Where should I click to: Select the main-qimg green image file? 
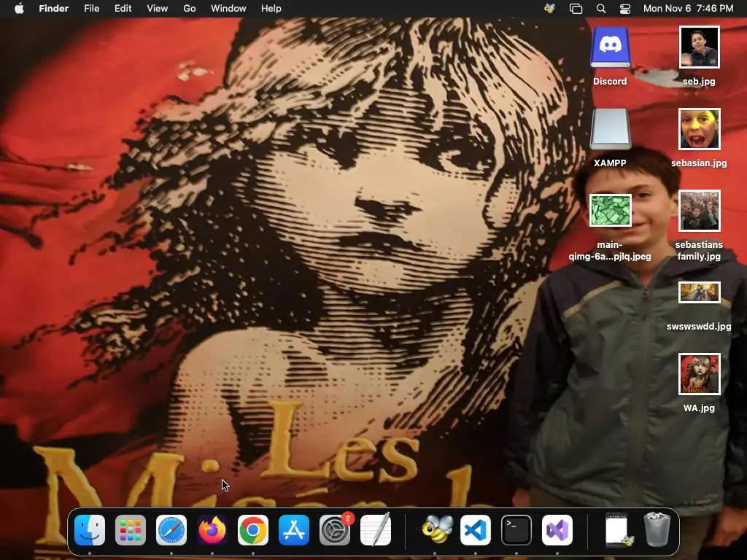click(x=611, y=211)
